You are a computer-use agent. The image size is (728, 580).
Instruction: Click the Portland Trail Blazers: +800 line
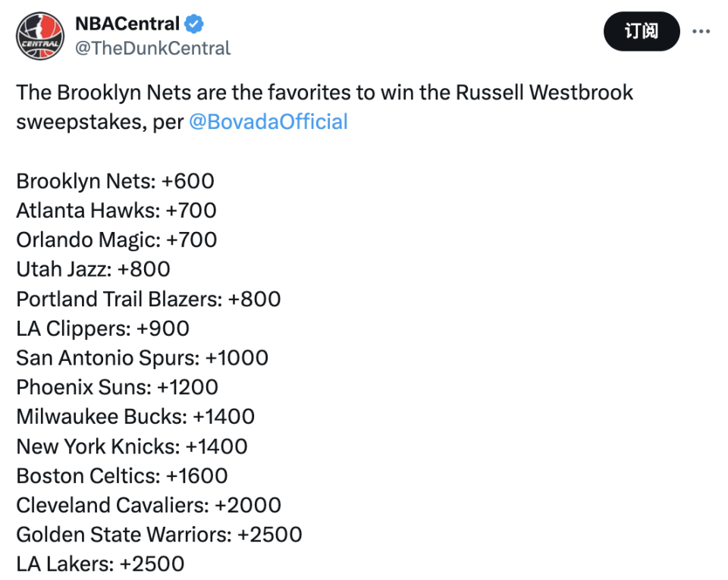coord(149,299)
